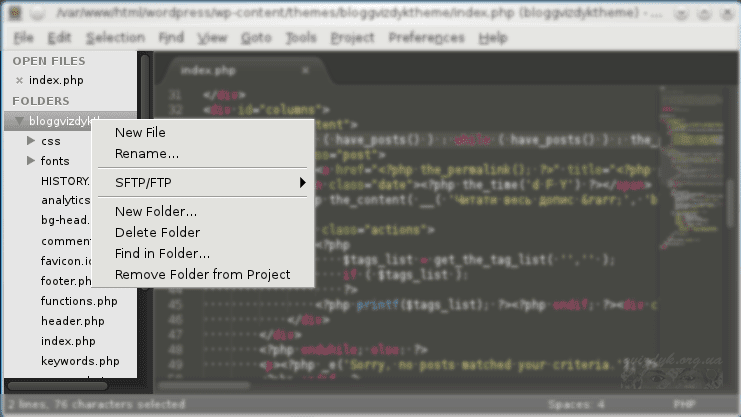741x417 pixels.
Task: Open keywords.php in sidebar
Action: pos(80,361)
